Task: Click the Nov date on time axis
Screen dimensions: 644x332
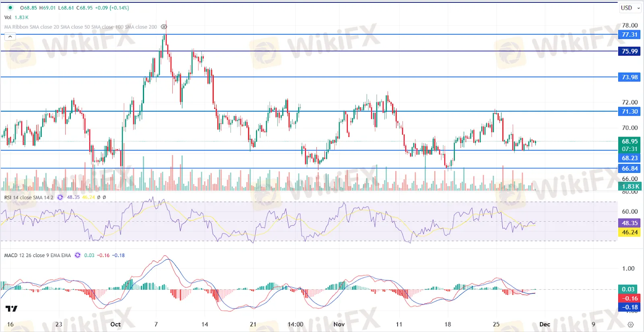Action: pos(339,324)
